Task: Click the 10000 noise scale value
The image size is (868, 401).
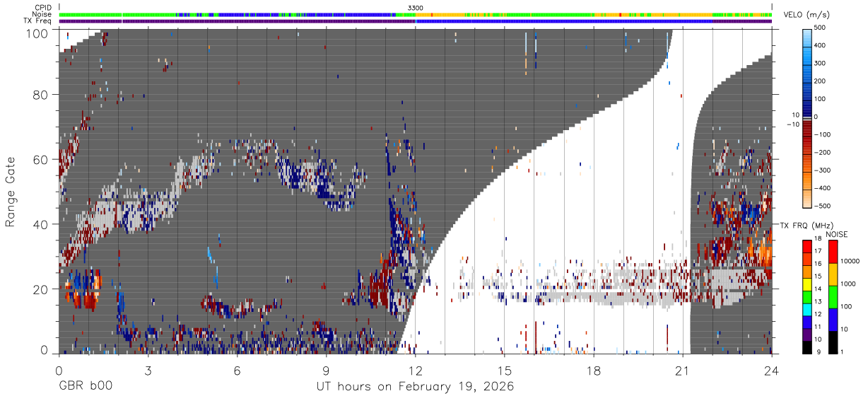Action: point(851,261)
